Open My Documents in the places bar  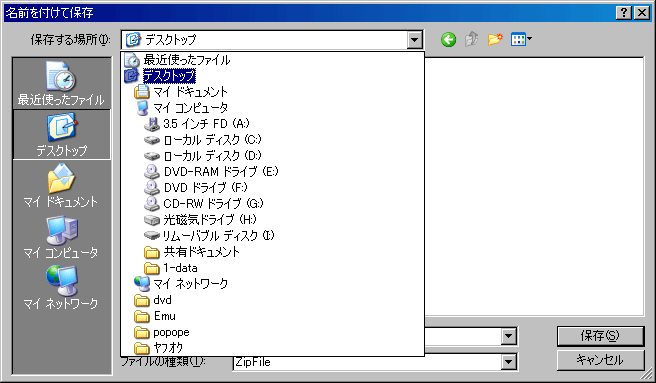62,185
